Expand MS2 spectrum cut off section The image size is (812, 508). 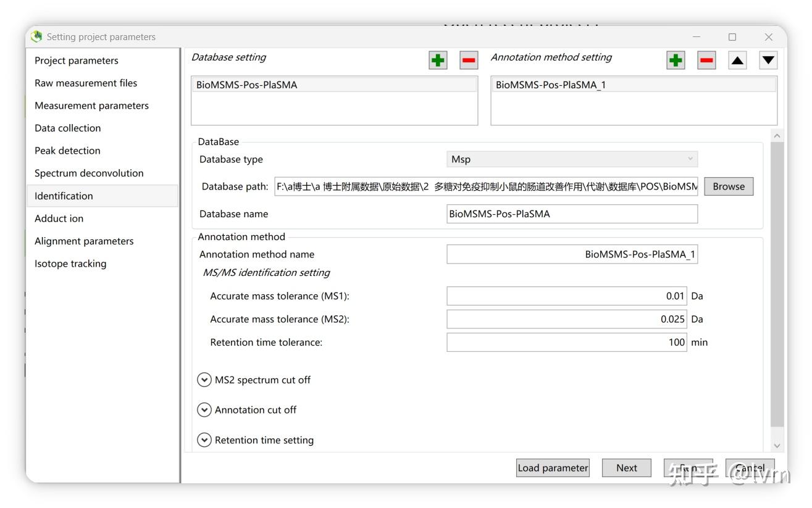pos(204,380)
